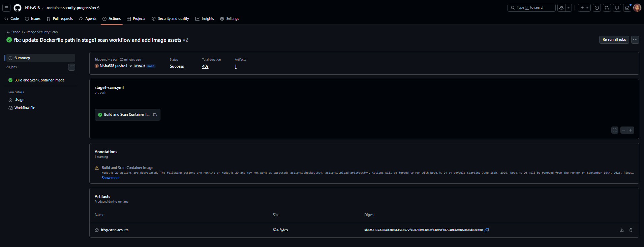644x247 pixels.
Task: Switch to the Agents tab
Action: [x=88, y=19]
